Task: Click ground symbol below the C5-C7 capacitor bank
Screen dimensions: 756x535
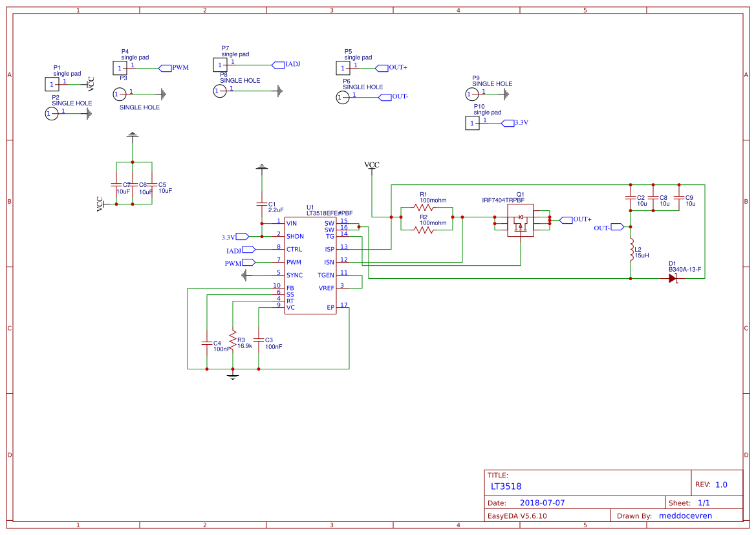Action: click(133, 136)
